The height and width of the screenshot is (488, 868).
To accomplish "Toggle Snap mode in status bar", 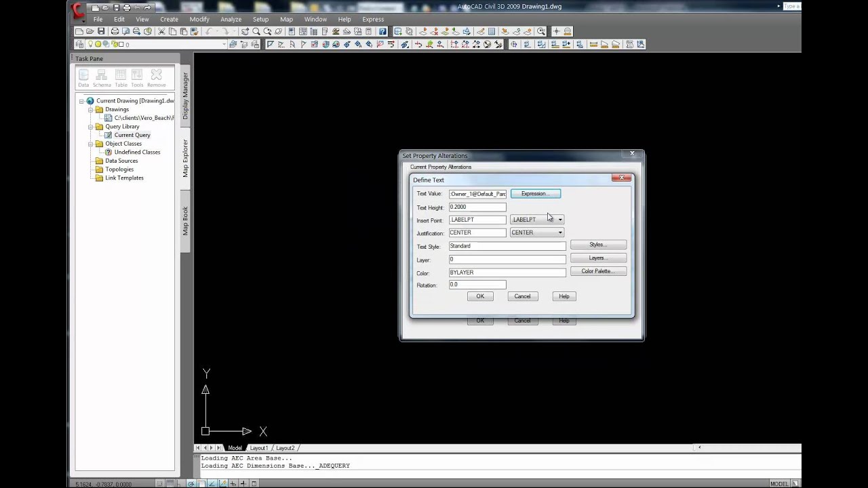I will [x=159, y=484].
